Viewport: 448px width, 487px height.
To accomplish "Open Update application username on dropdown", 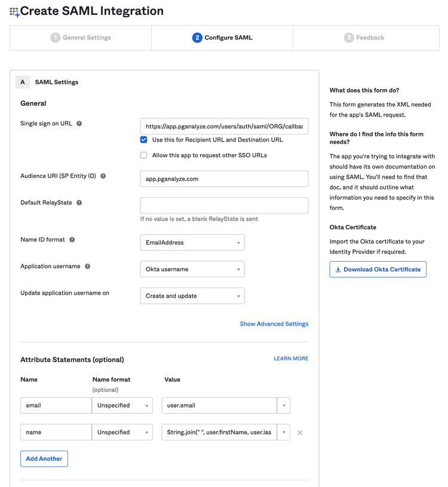I will 192,296.
